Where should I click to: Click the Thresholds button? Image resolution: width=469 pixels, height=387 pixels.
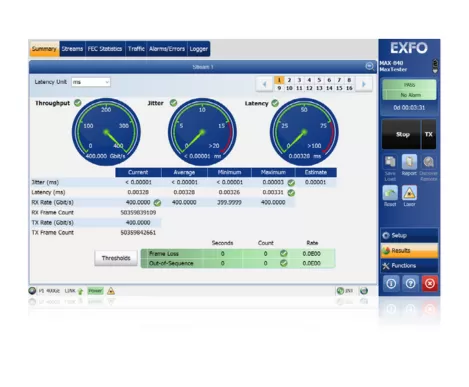[116, 258]
